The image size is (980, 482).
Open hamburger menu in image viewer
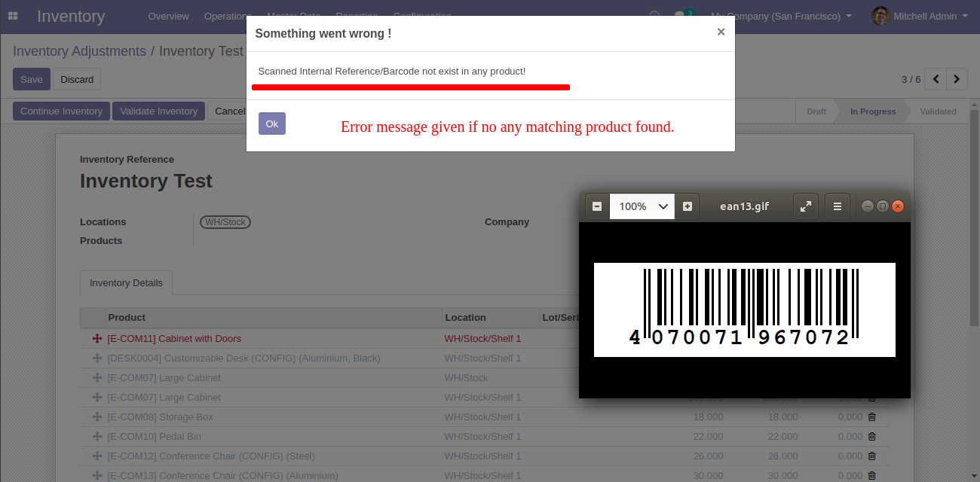tap(838, 206)
